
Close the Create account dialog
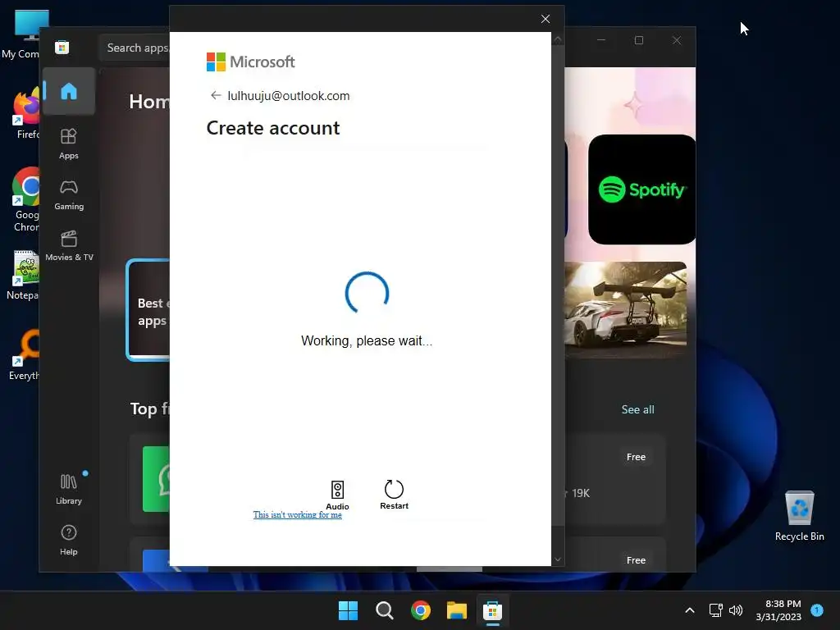546,19
